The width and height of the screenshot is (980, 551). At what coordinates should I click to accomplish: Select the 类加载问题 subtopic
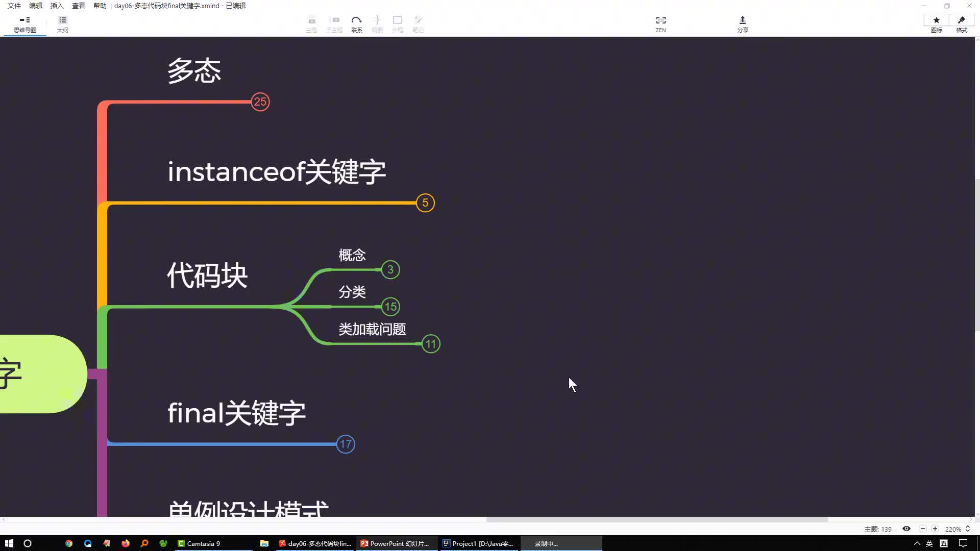coord(372,329)
